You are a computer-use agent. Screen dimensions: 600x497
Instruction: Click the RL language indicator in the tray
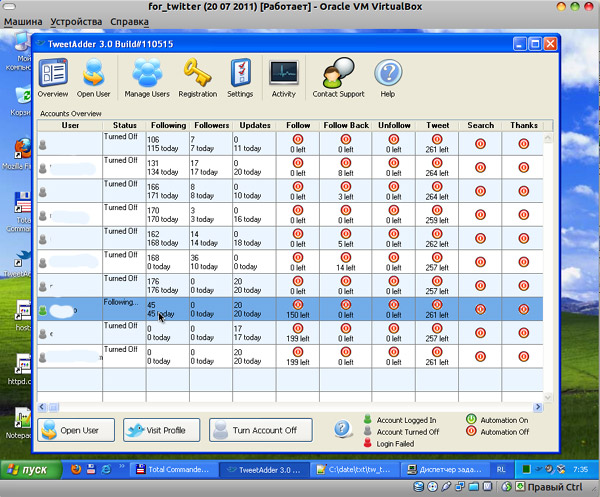[x=501, y=469]
